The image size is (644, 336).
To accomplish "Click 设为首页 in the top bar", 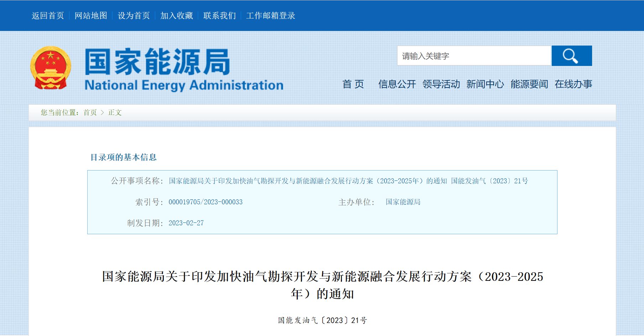I will (x=134, y=16).
